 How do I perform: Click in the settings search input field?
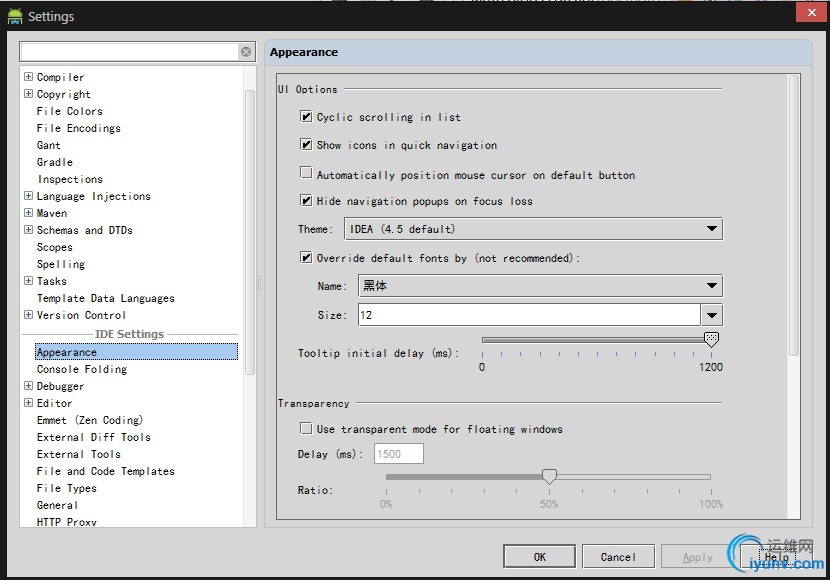click(x=128, y=51)
